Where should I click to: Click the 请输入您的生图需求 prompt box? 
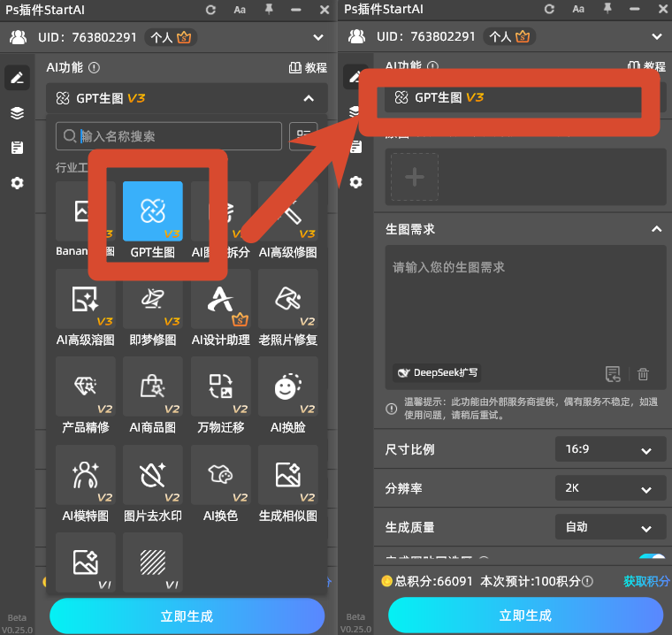point(526,317)
